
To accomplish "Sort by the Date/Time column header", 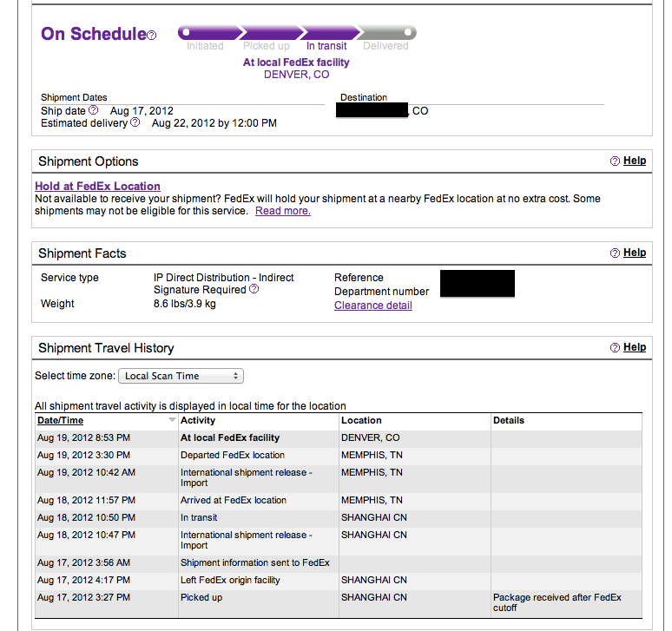I will click(x=61, y=420).
